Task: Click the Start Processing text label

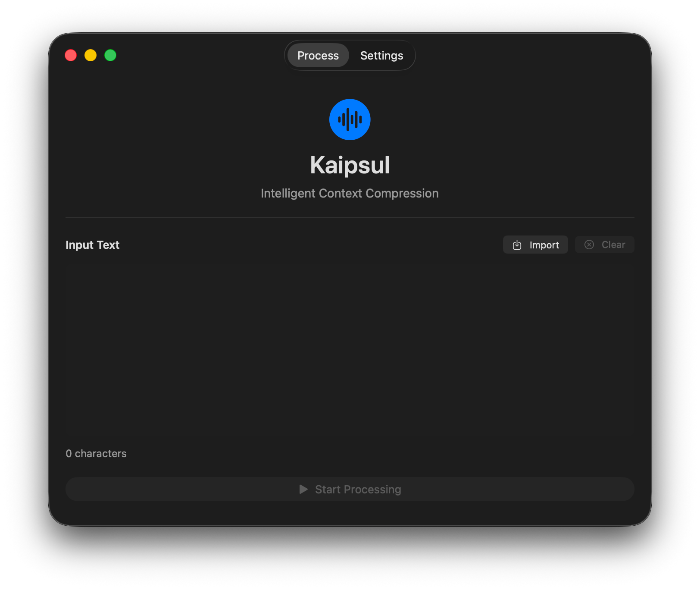Action: click(x=358, y=490)
